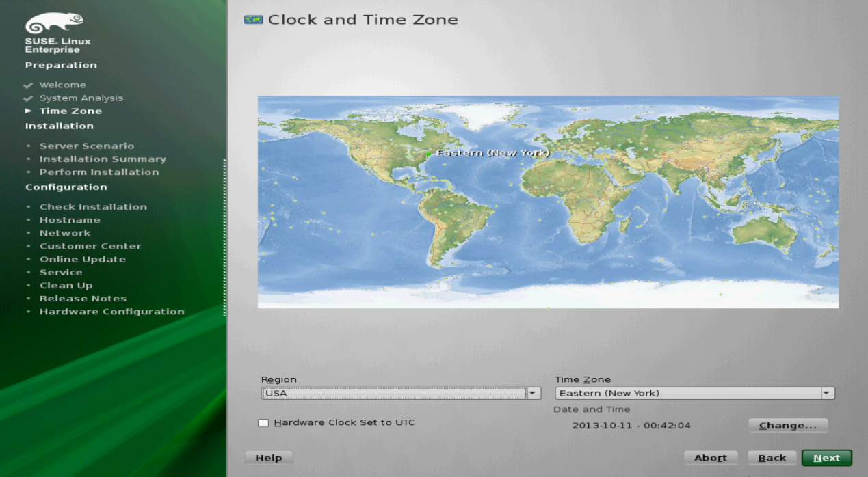This screenshot has height=477, width=868.
Task: Click the Eastern (New York) map label
Action: pyautogui.click(x=492, y=153)
